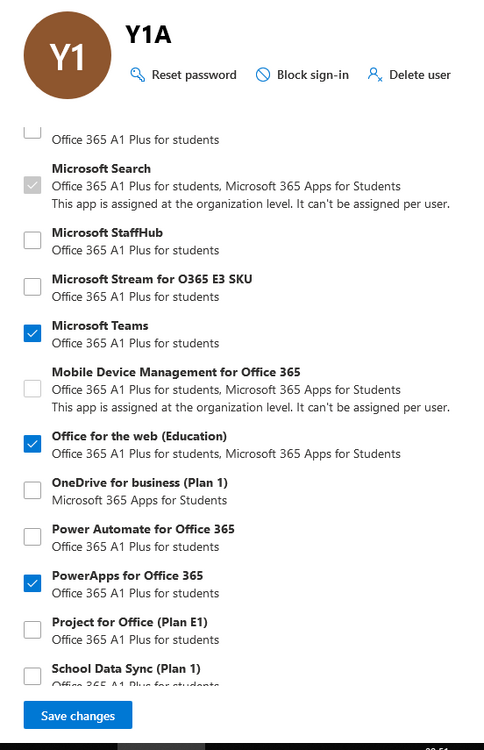Screen dimensions: 484x750
Task: Check Project for Office (Plan E1)
Action: click(33, 629)
